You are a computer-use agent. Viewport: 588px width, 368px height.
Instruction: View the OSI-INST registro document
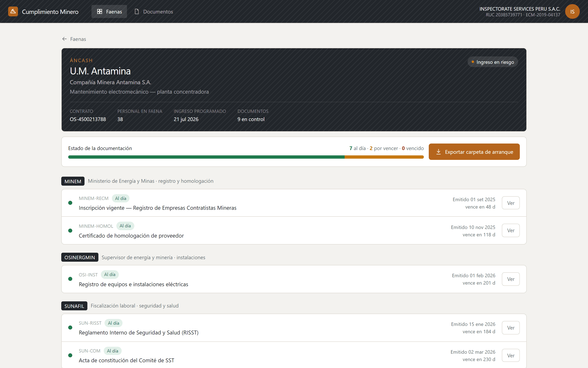pos(511,279)
